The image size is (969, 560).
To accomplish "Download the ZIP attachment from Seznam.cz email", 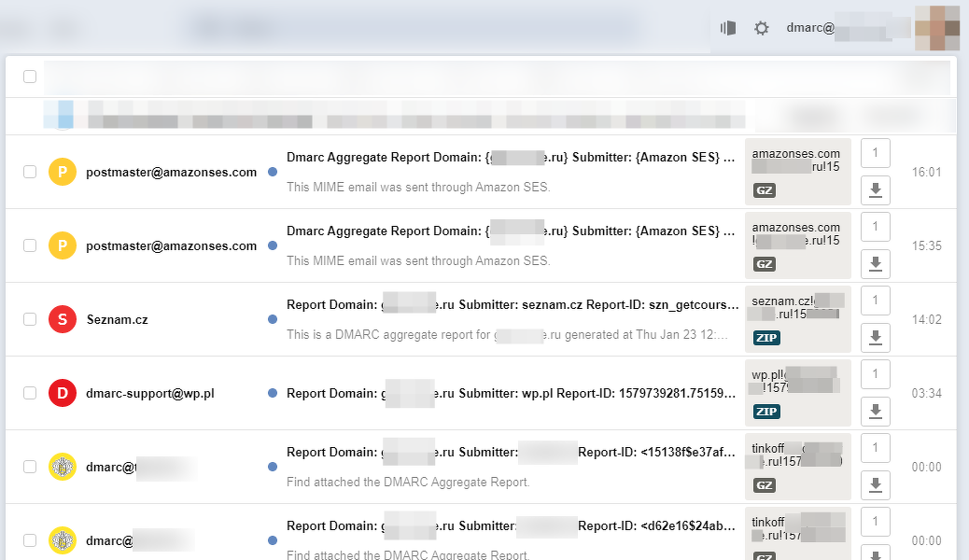I will (x=875, y=338).
